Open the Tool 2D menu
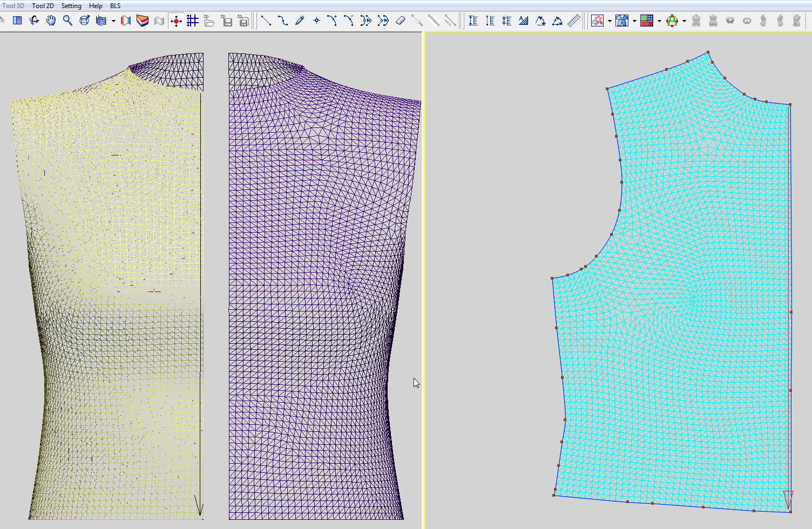The height and width of the screenshot is (529, 812). click(x=43, y=5)
